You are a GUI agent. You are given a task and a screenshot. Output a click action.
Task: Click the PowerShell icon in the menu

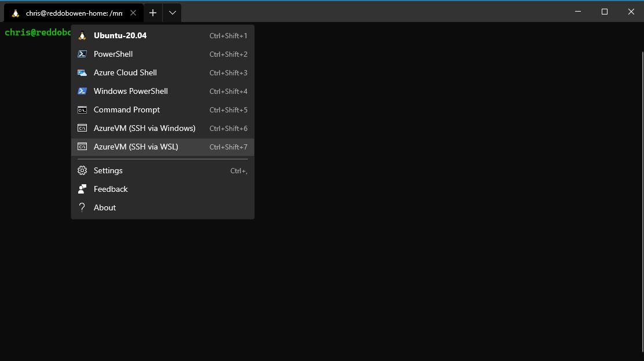pyautogui.click(x=82, y=54)
